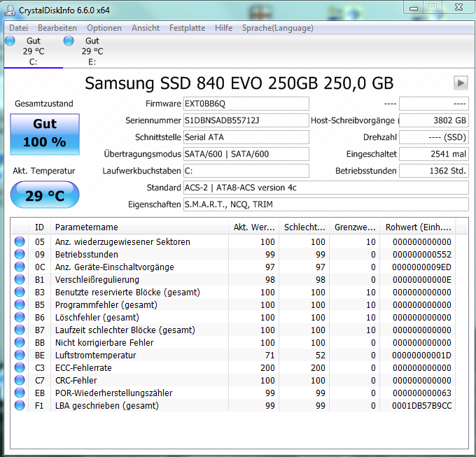Click the Schnittstelle field Serial ATA
The image size is (476, 457).
click(246, 137)
